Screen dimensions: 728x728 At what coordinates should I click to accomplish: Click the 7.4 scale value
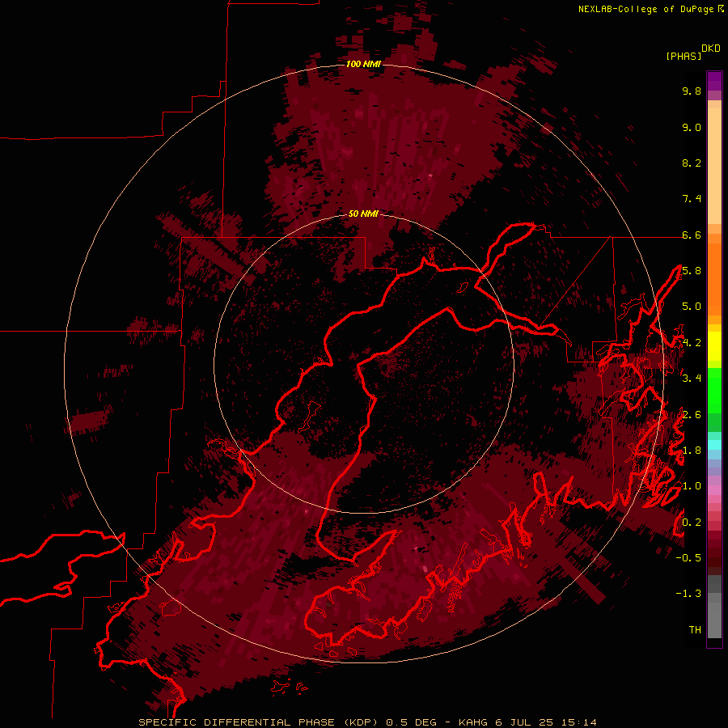[692, 199]
